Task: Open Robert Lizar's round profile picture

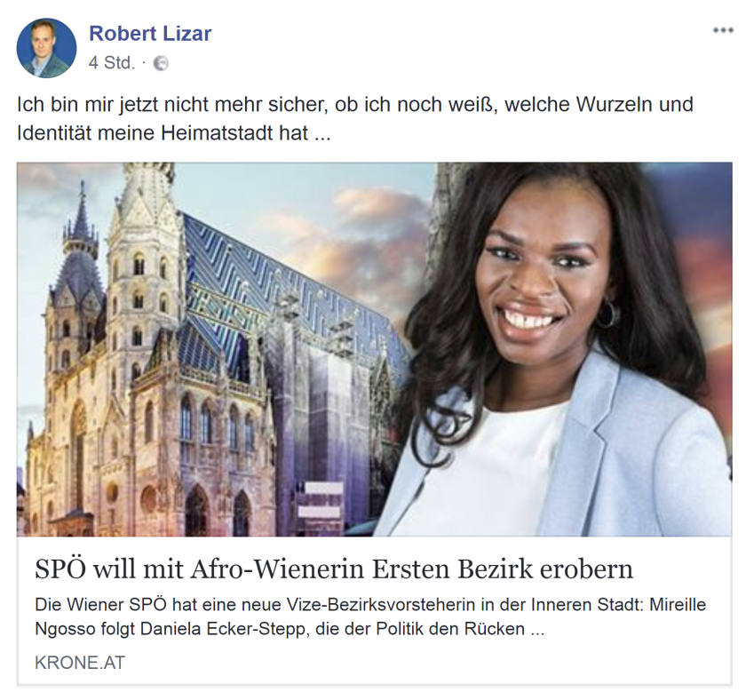Action: pyautogui.click(x=46, y=48)
